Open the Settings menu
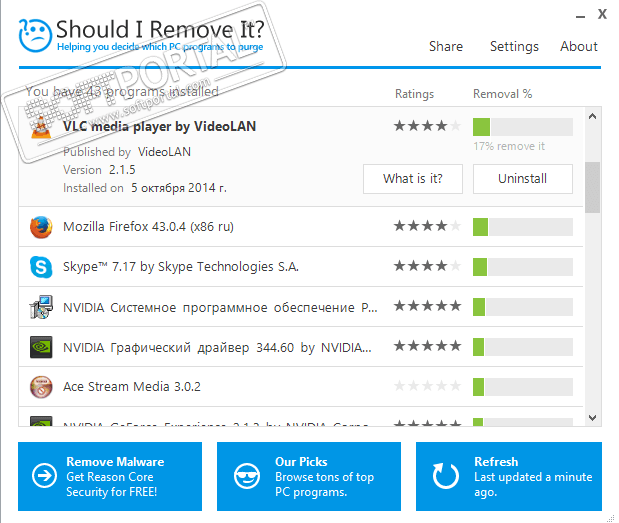The image size is (619, 523). 514,47
